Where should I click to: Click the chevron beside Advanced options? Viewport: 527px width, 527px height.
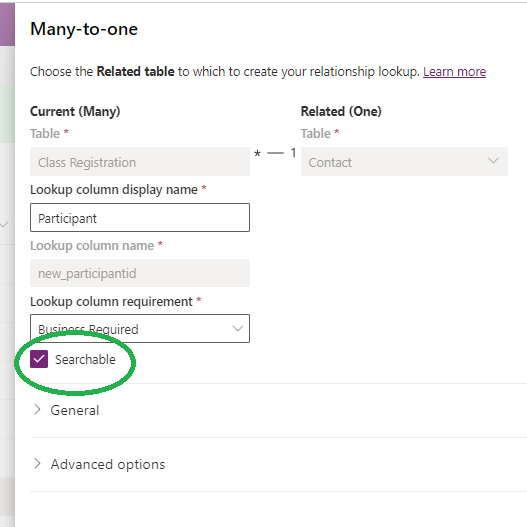[37, 463]
